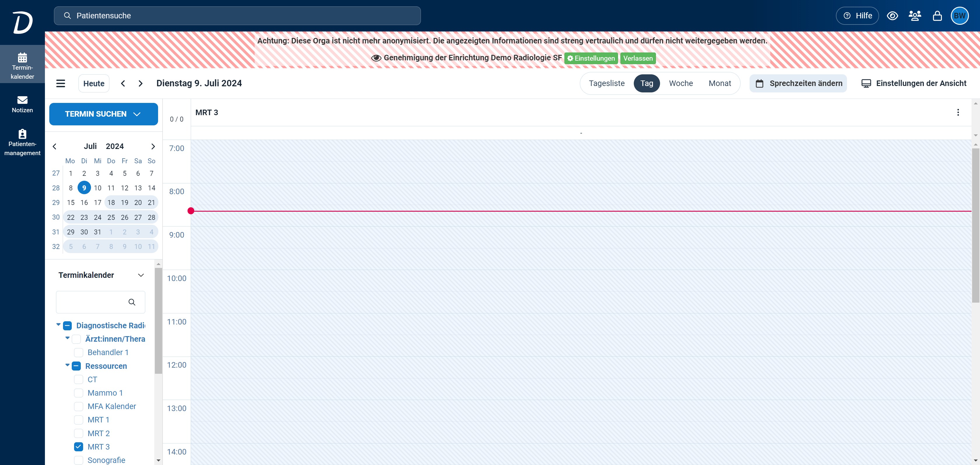Image resolution: width=980 pixels, height=465 pixels.
Task: Go to next day arrow
Action: tap(140, 83)
